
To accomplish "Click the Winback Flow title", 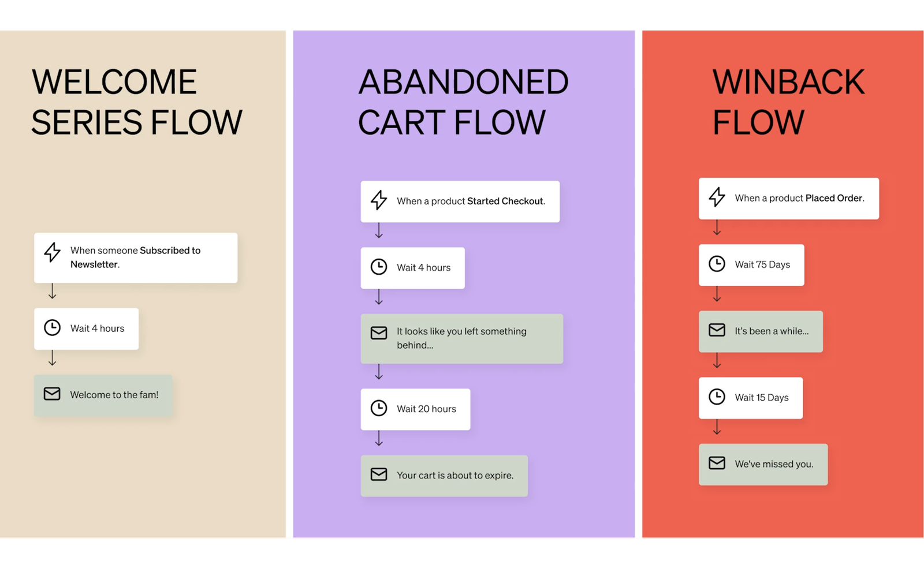I will (788, 102).
